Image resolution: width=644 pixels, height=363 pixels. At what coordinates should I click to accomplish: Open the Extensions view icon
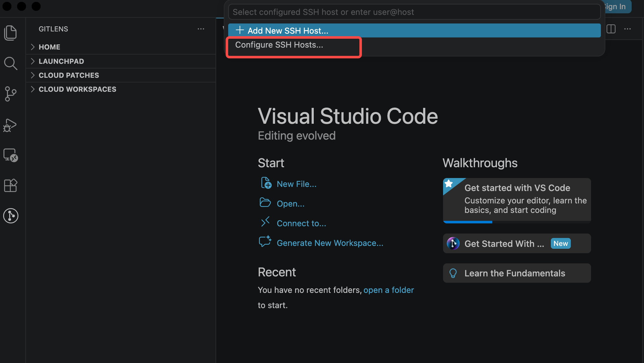point(11,185)
